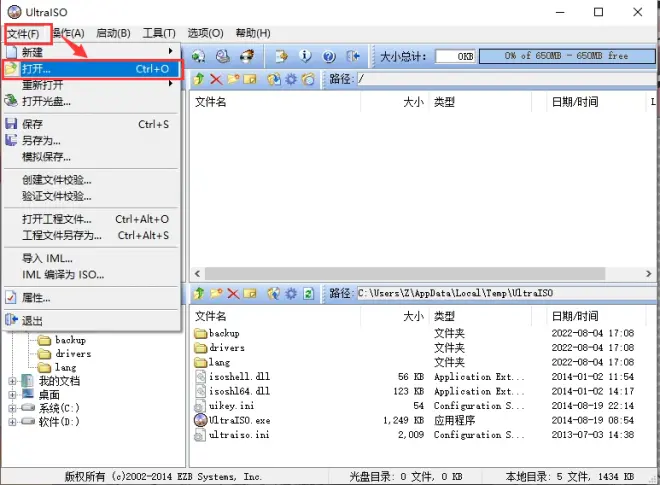This screenshot has width=660, height=485.
Task: Expand the 重新打开 submenu entry
Action: (x=92, y=85)
